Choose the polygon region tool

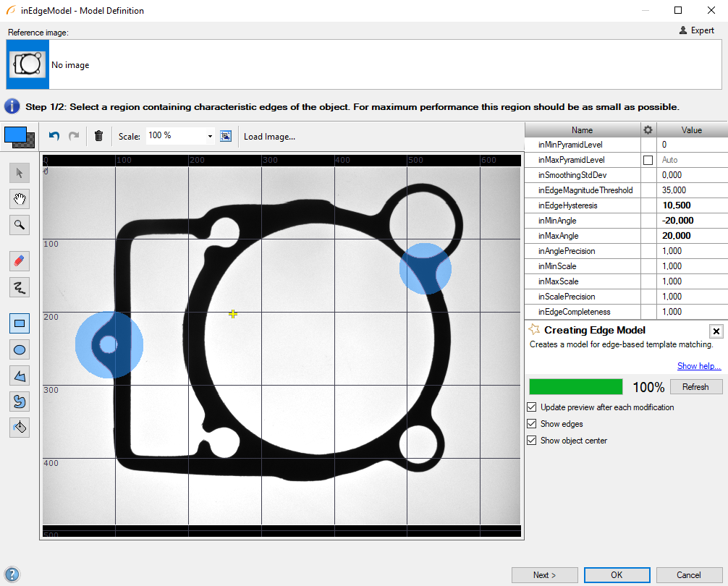point(20,375)
